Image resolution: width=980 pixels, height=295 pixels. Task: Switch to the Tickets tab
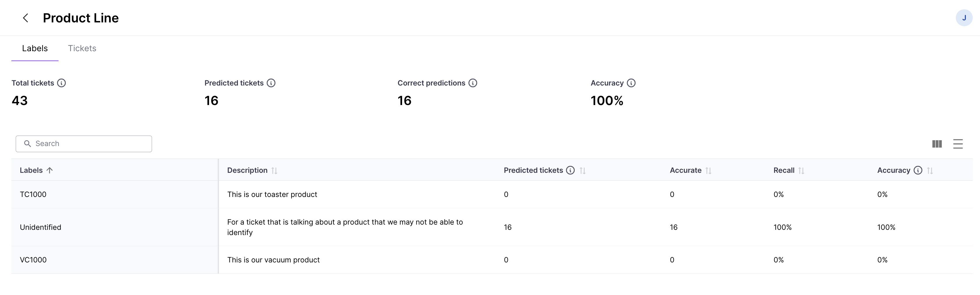(x=82, y=48)
